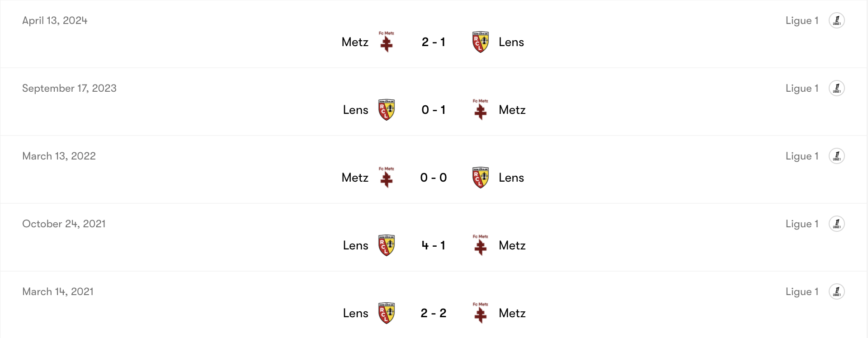868x338 pixels.
Task: Select the Ligue 1 emblem beside October 24, 2021
Action: 837,223
